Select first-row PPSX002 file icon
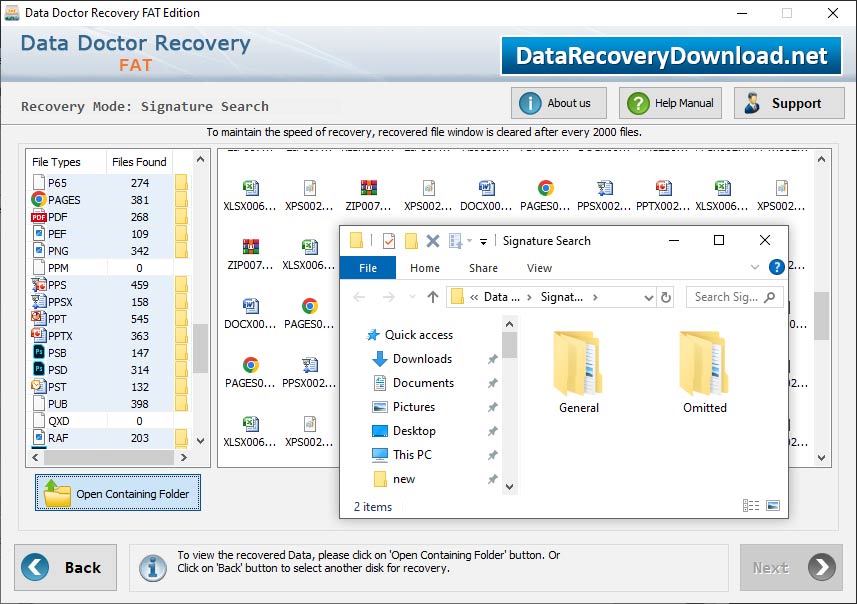The height and width of the screenshot is (604, 857). [x=604, y=188]
